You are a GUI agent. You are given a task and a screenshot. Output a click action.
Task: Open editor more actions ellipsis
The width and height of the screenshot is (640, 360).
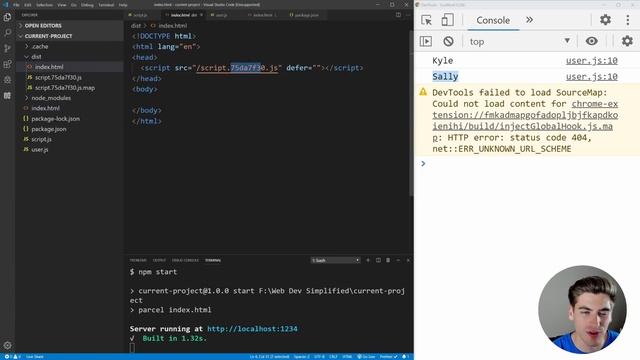pos(408,15)
